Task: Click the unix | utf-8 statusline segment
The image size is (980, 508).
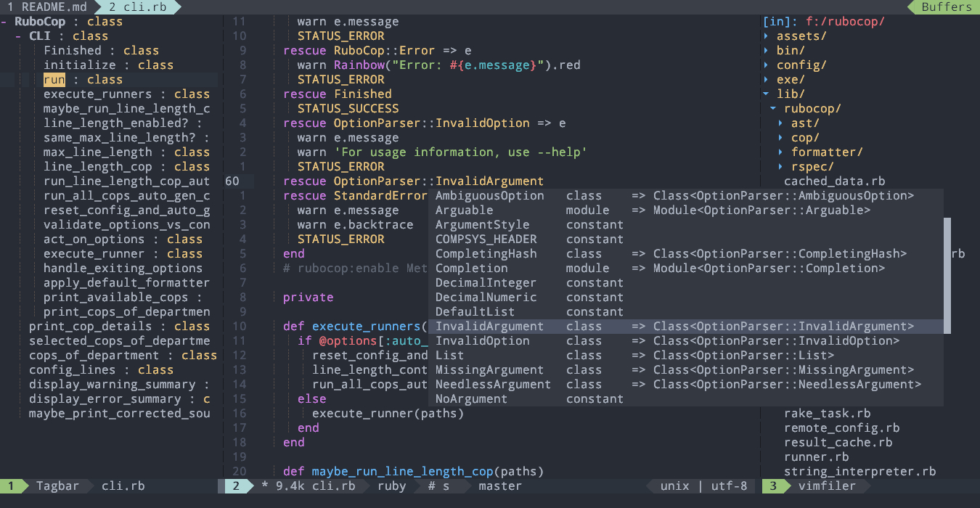Action: (x=704, y=486)
